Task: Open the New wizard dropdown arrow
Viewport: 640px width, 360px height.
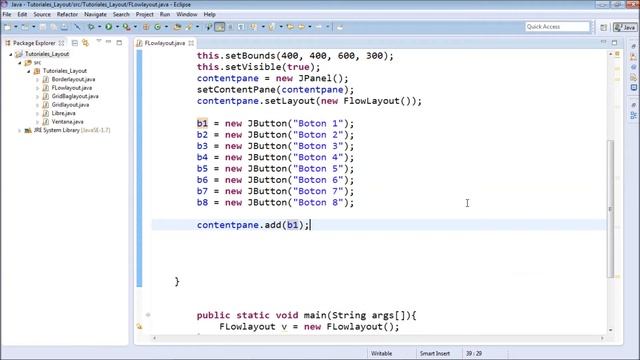Action: (16, 27)
